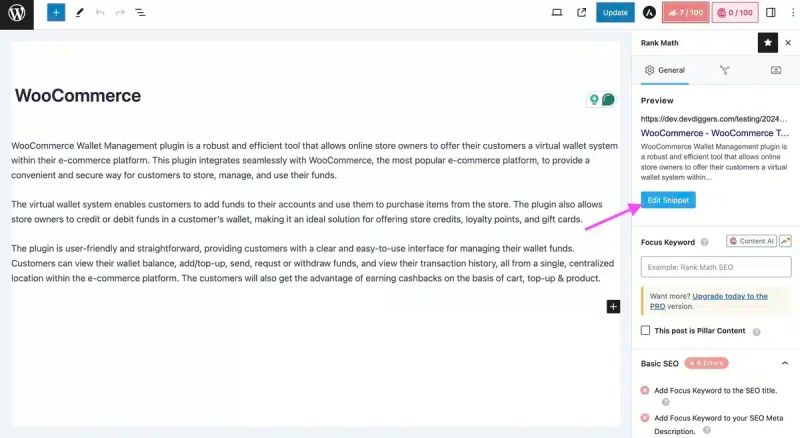Click the first paragraph about Wallet Management plugin
Screen dimensions: 800x438
pos(314,160)
